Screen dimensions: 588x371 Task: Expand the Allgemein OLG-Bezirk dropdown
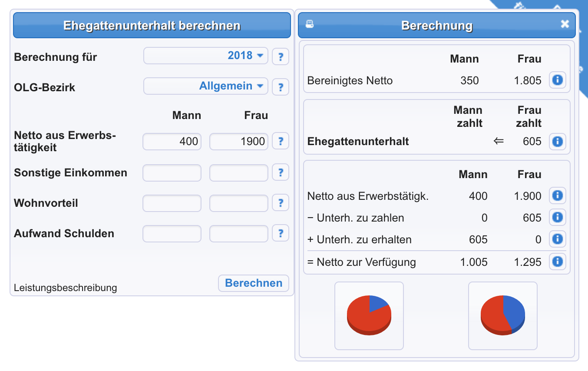tap(206, 86)
